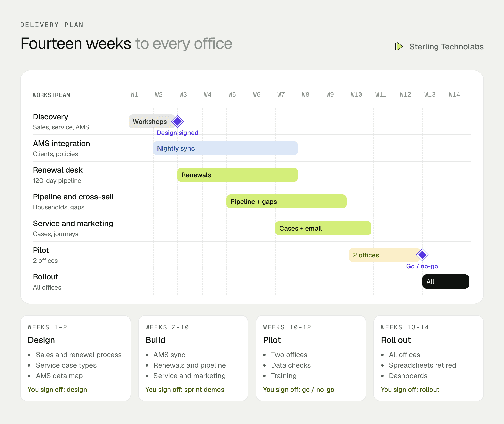Click the Build phase card heading

click(155, 340)
